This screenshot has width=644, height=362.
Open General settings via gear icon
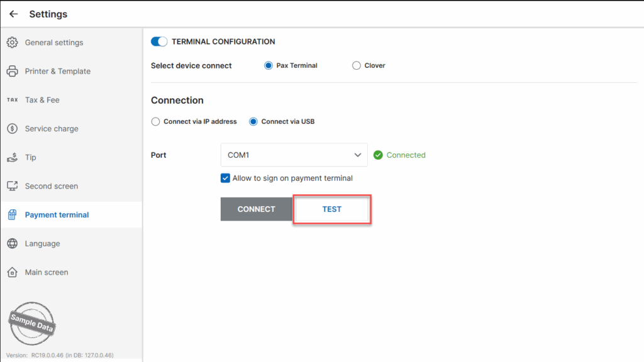pyautogui.click(x=13, y=42)
